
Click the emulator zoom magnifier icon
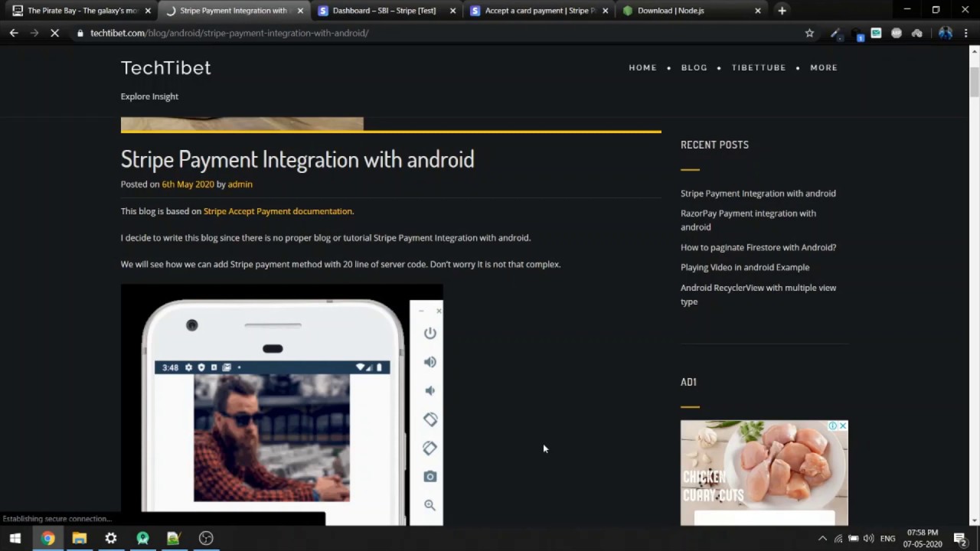point(430,505)
